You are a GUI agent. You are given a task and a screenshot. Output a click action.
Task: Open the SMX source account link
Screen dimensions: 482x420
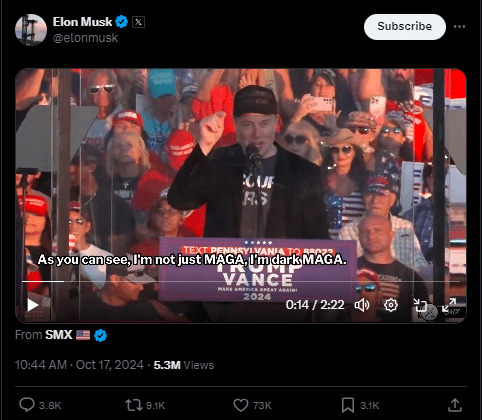coord(59,335)
